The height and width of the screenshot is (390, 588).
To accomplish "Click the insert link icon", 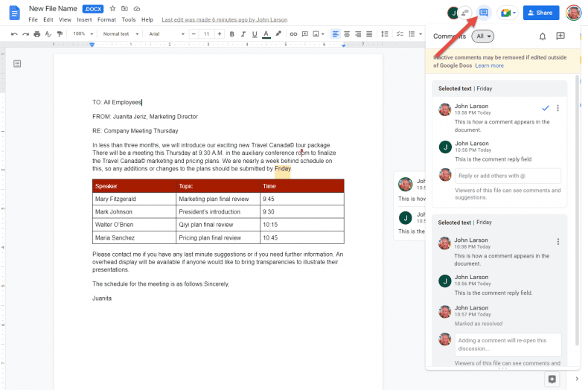I will 293,33.
